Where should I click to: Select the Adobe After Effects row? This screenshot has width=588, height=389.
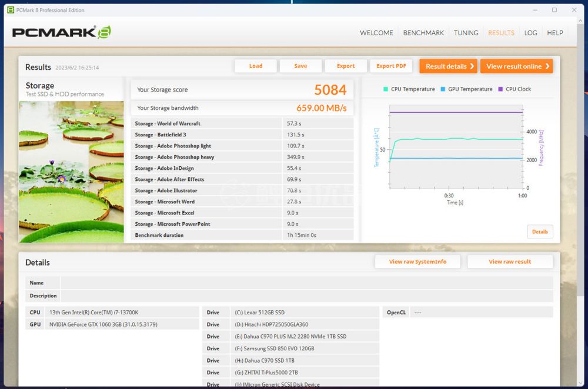242,179
